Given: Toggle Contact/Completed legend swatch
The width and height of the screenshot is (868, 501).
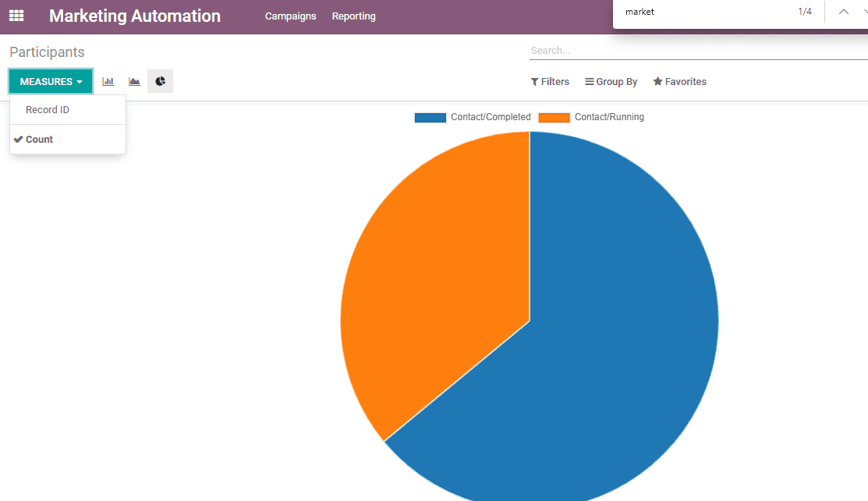Looking at the screenshot, I should pyautogui.click(x=430, y=118).
